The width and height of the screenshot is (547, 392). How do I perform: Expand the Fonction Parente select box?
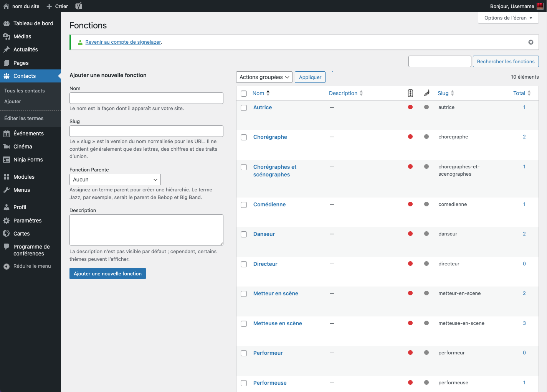(x=115, y=180)
